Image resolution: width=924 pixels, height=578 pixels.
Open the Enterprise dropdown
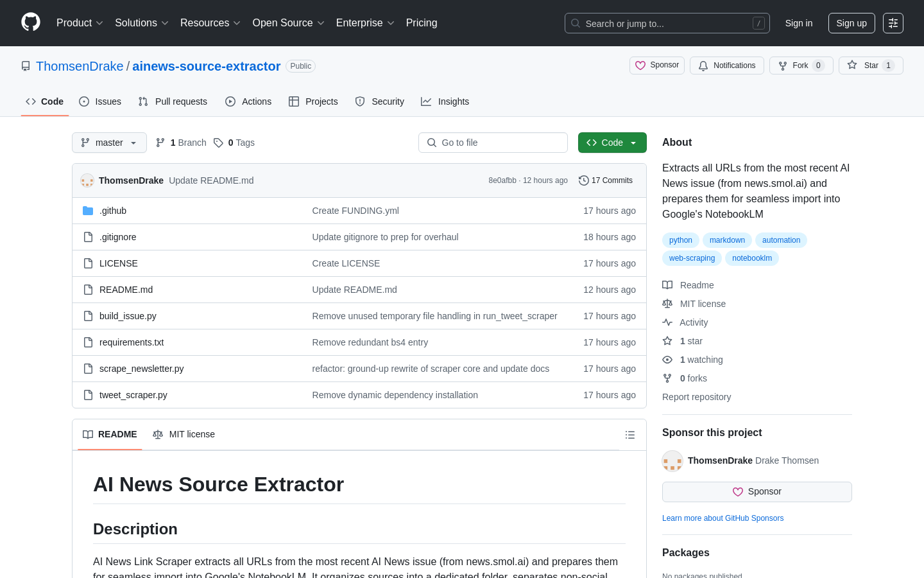365,23
